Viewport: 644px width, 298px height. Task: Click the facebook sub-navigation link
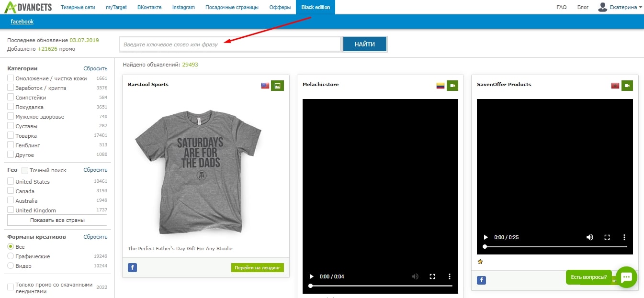pyautogui.click(x=22, y=22)
